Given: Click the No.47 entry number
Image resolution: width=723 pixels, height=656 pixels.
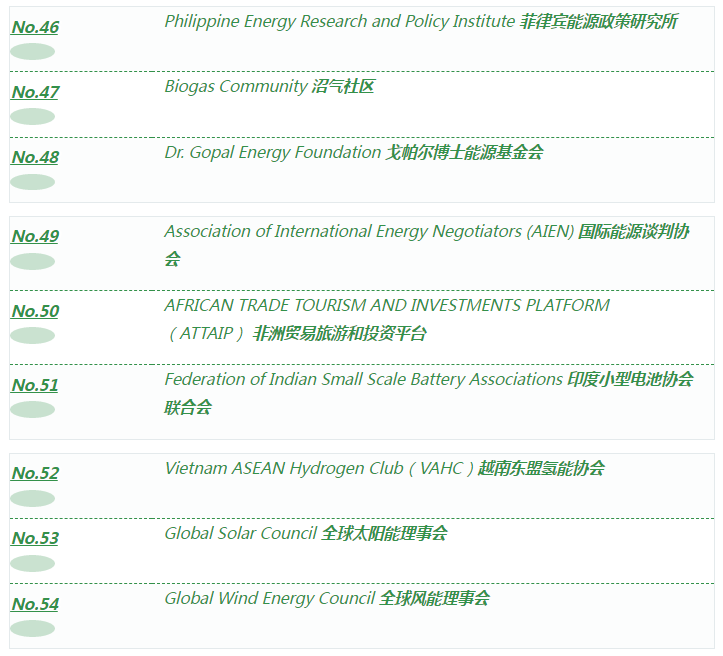Looking at the screenshot, I should coord(35,92).
